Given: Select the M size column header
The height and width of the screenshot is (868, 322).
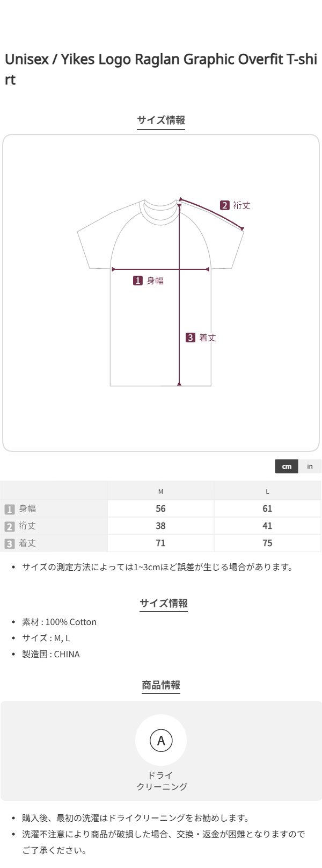Looking at the screenshot, I should pyautogui.click(x=160, y=491).
